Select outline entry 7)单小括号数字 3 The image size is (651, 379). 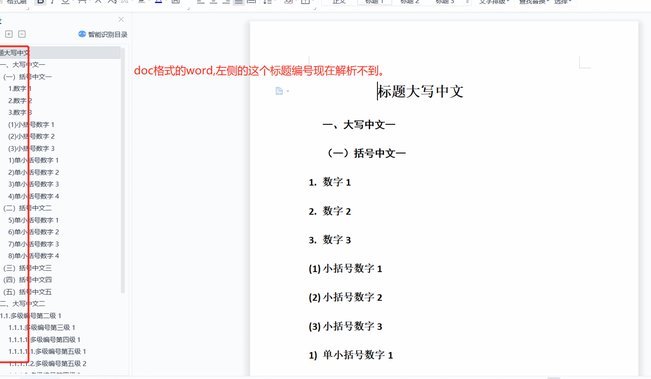click(x=34, y=244)
